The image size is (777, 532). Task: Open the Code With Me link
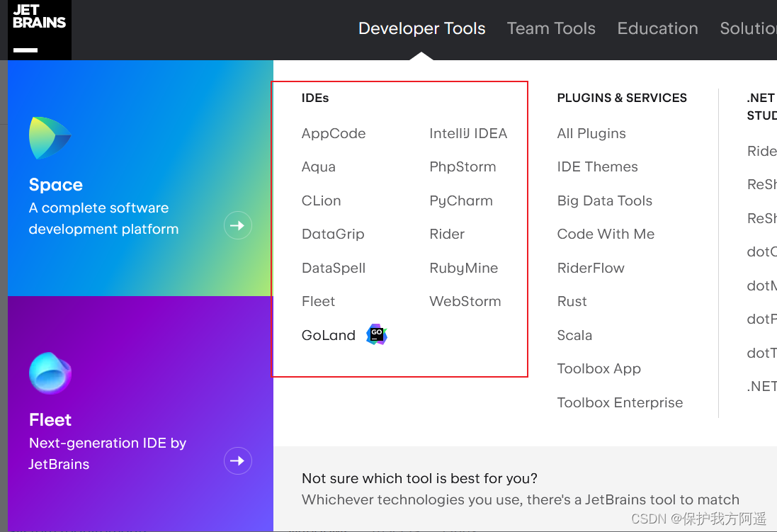click(606, 234)
